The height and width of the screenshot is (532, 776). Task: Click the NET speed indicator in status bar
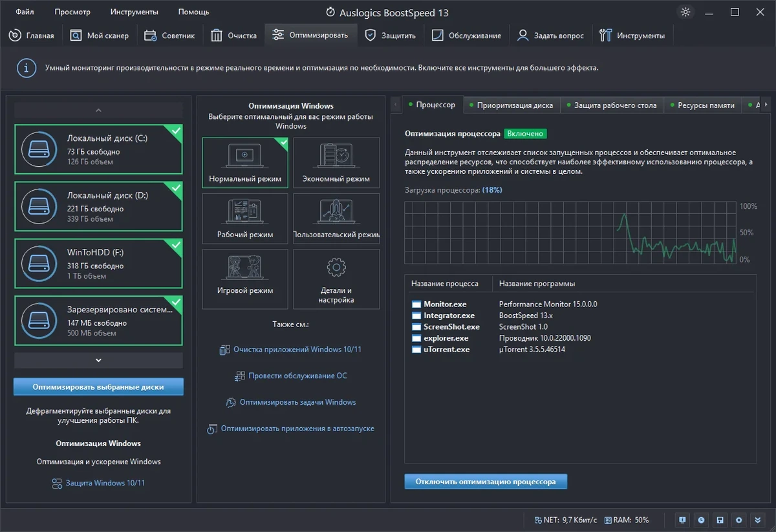click(565, 520)
